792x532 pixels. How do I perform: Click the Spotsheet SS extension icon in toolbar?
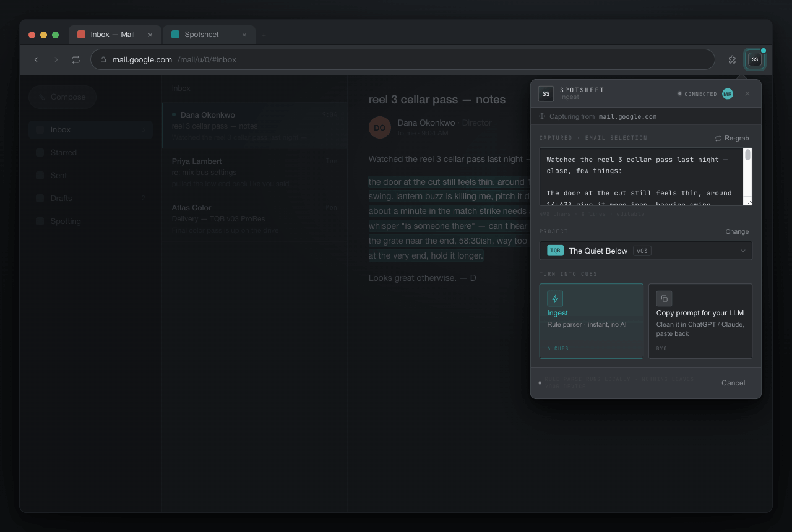point(755,59)
